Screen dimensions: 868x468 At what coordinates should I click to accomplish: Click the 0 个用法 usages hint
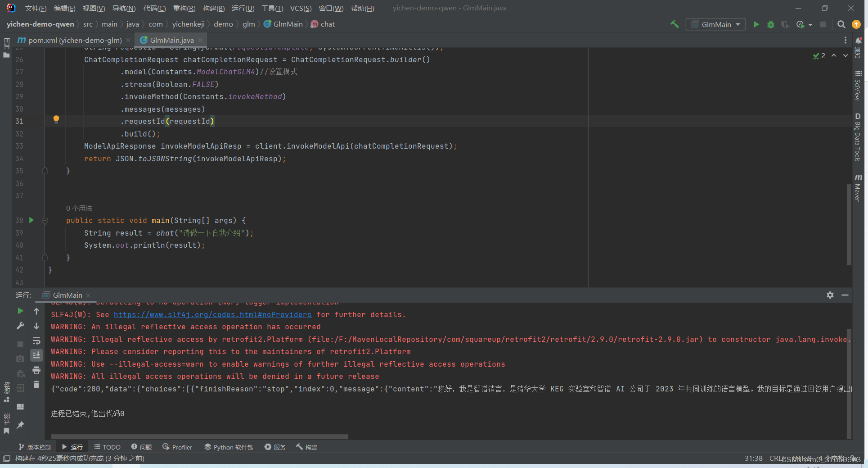click(79, 208)
